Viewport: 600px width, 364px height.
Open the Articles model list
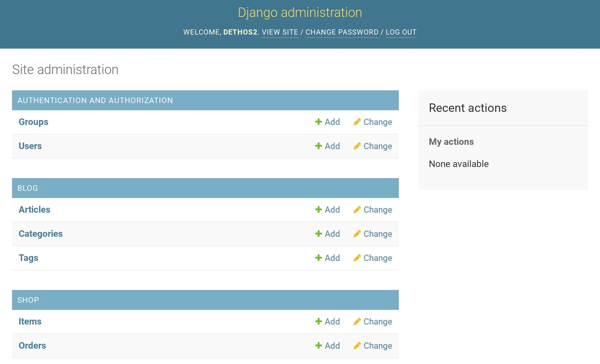(x=34, y=209)
